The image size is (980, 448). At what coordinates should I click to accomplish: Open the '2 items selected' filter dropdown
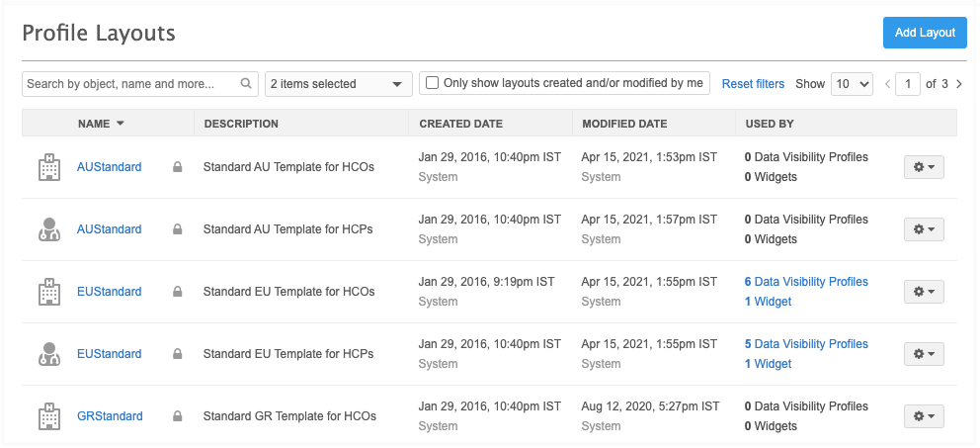click(x=339, y=84)
